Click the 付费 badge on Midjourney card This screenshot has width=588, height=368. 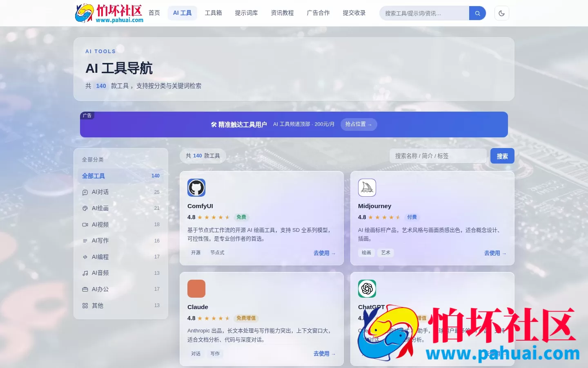[412, 217]
